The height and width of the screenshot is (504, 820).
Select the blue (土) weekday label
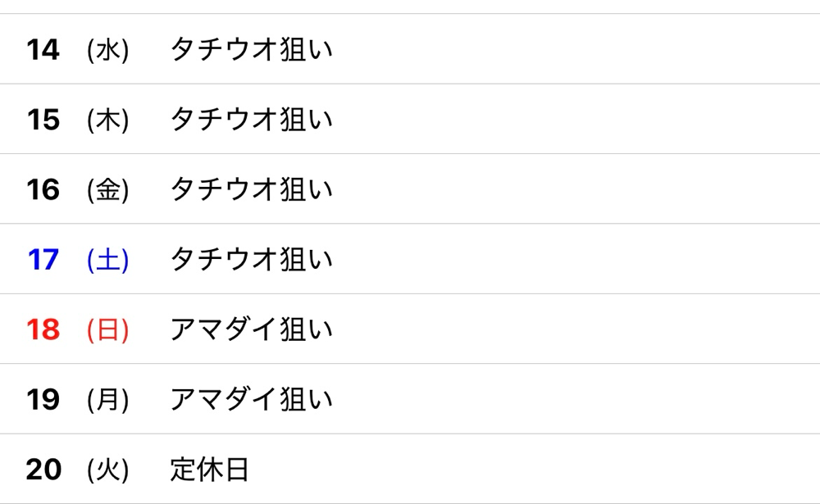(x=107, y=260)
